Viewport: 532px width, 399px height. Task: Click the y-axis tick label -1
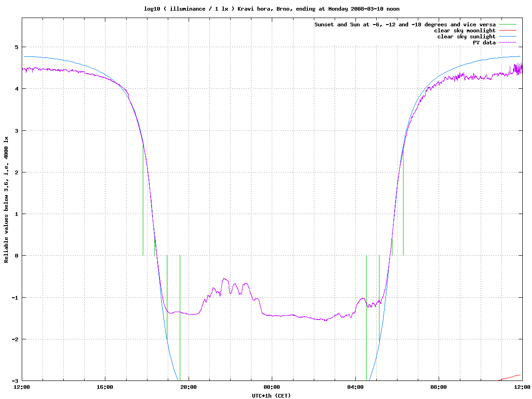(x=15, y=298)
